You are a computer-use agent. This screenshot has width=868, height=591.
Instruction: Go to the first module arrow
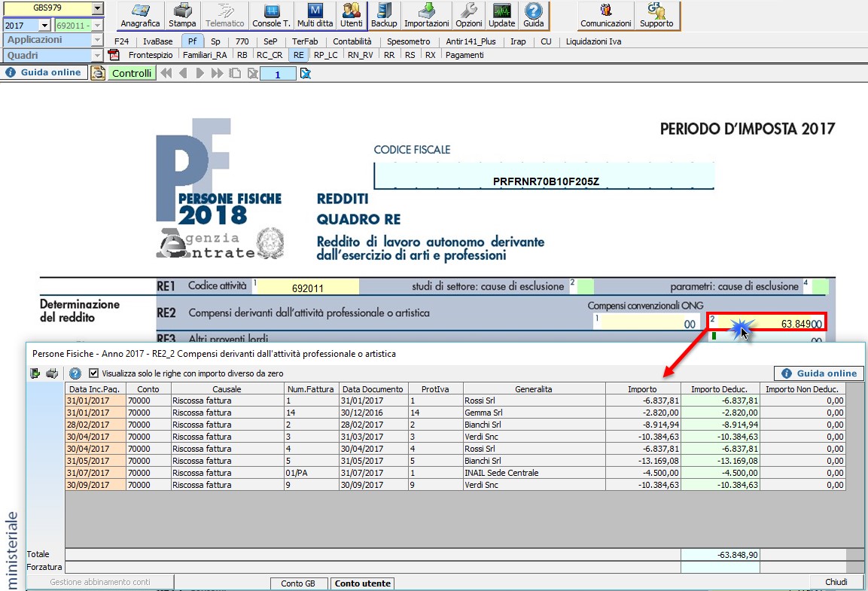pyautogui.click(x=166, y=73)
